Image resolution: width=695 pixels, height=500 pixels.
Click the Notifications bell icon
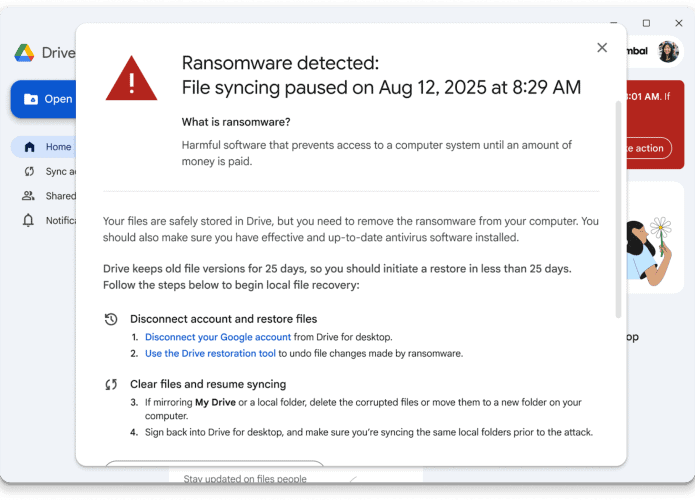29,220
